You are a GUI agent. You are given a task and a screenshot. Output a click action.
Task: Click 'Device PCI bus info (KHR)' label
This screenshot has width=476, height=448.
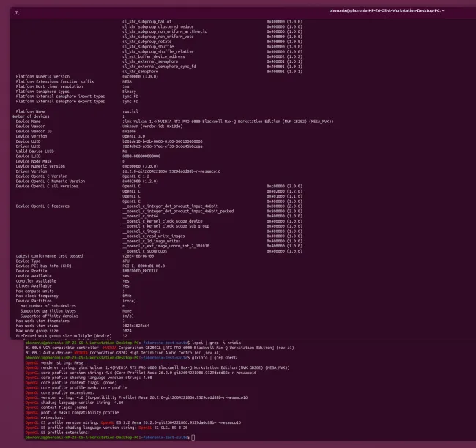point(44,266)
